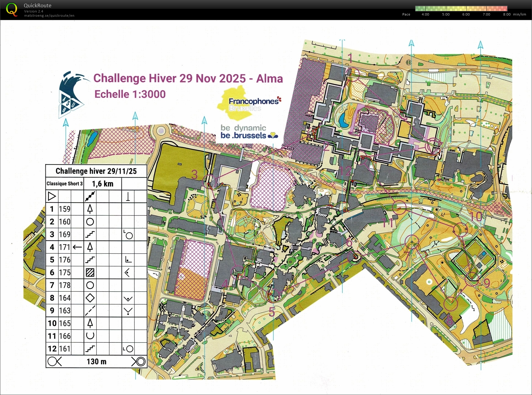Image resolution: width=532 pixels, height=395 pixels.
Task: Select control circle 8 on the map
Action: [451, 304]
